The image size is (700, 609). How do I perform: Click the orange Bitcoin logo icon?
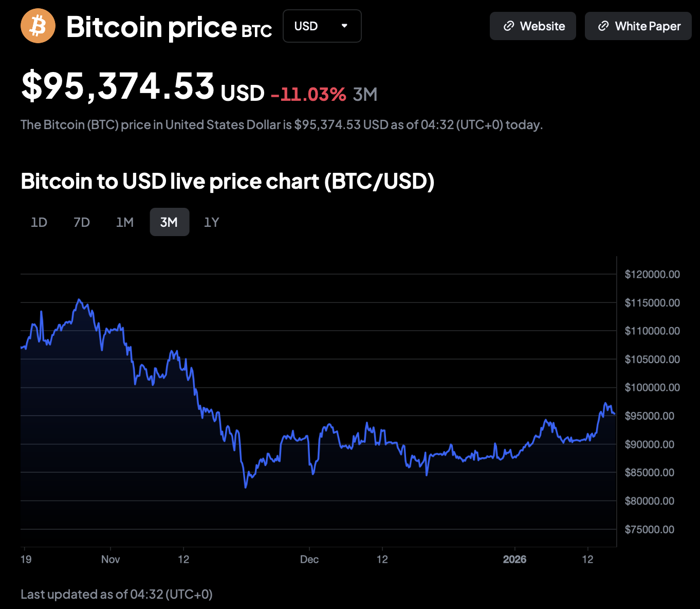click(x=38, y=26)
